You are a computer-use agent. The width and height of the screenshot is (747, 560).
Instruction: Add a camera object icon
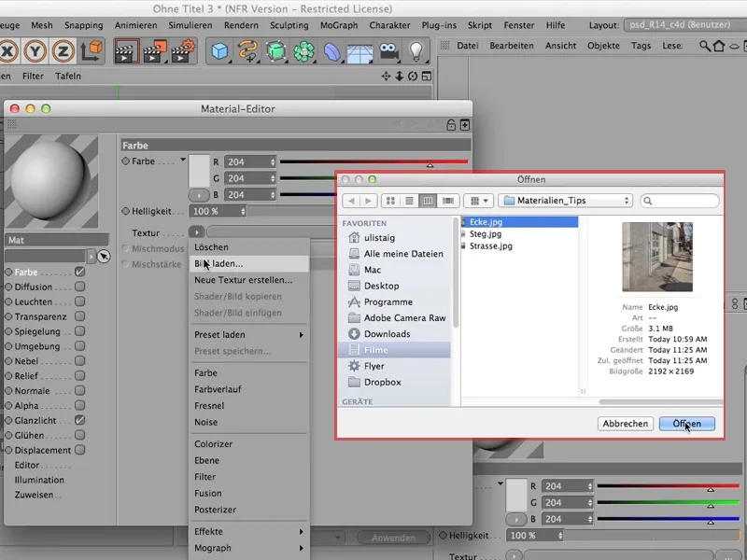click(388, 51)
